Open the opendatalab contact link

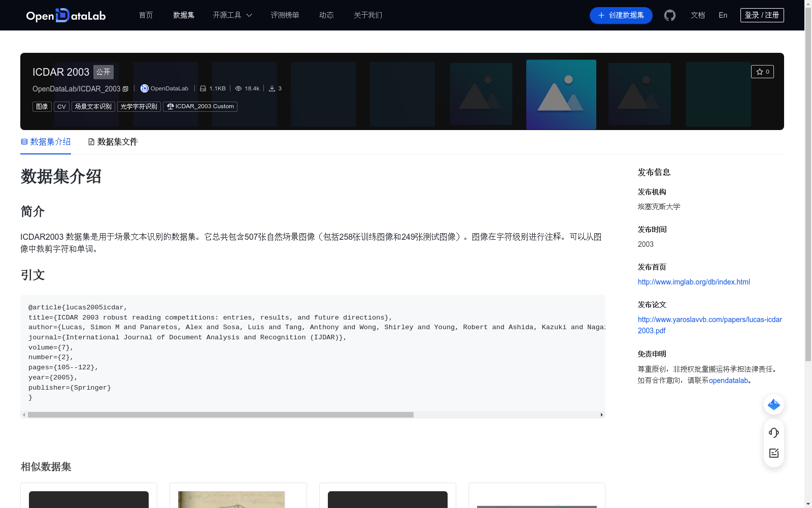[x=728, y=380]
